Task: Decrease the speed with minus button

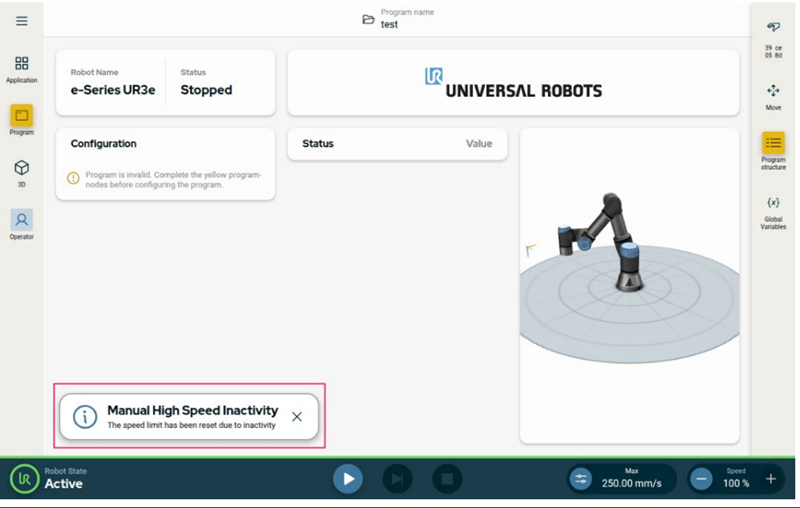Action: coord(703,479)
